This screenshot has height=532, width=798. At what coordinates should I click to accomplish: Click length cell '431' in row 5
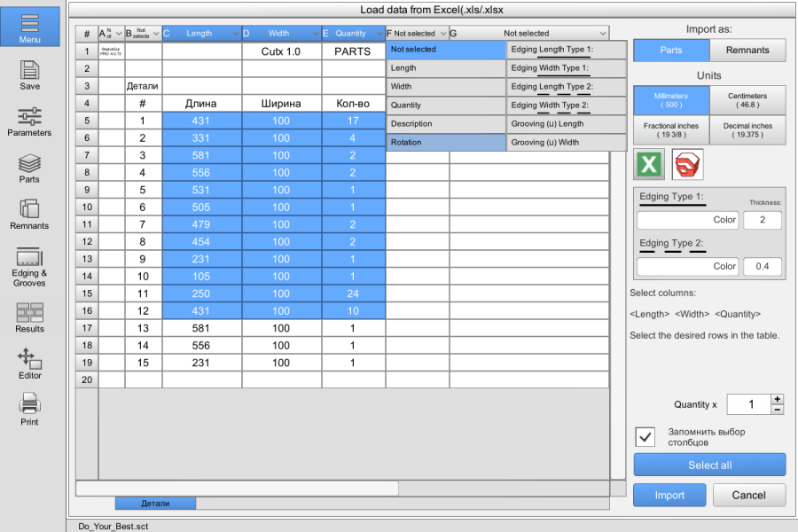coord(202,121)
